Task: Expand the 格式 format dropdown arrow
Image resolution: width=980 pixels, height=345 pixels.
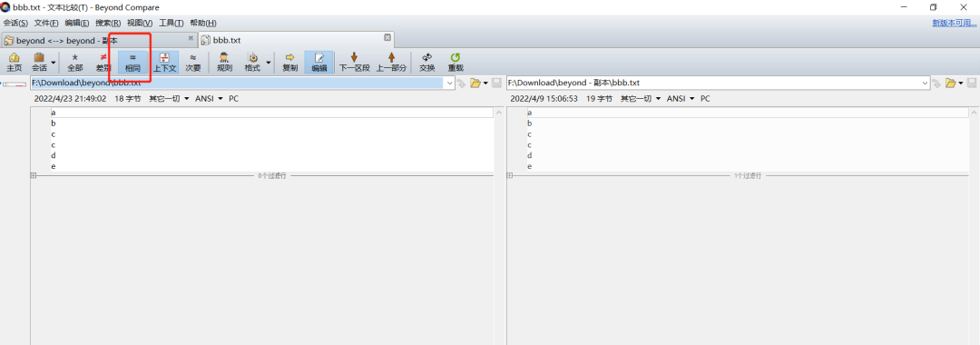Action: point(269,63)
